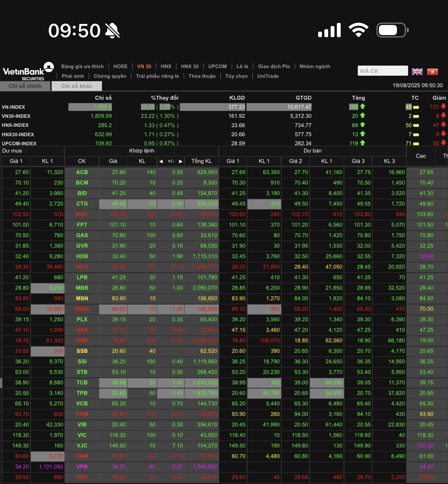Open the CTG stock ticker
The image size is (448, 484).
pyautogui.click(x=82, y=204)
